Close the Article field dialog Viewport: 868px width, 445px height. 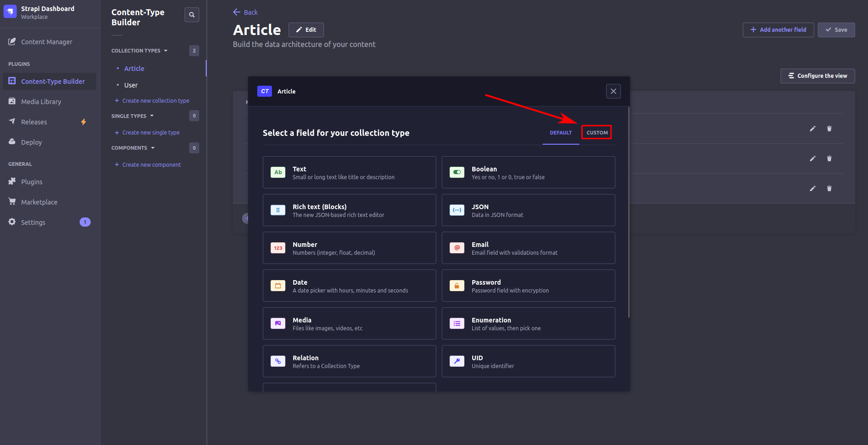613,91
